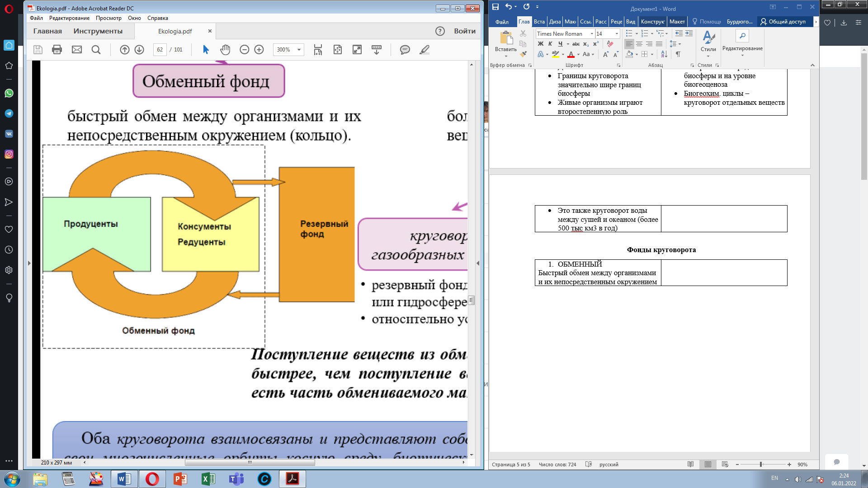Viewport: 868px width, 488px height.
Task: Print the PDF in Acrobat Reader
Action: pyautogui.click(x=57, y=50)
